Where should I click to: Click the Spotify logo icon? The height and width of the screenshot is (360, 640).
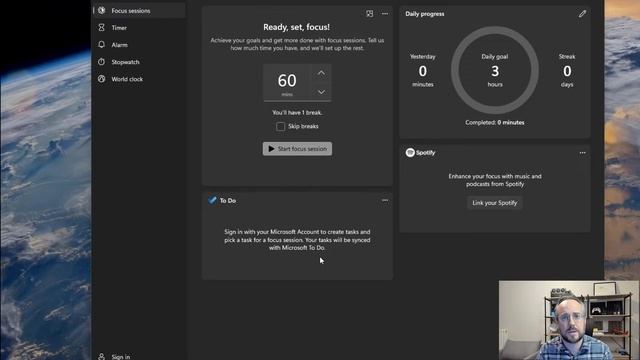point(410,153)
